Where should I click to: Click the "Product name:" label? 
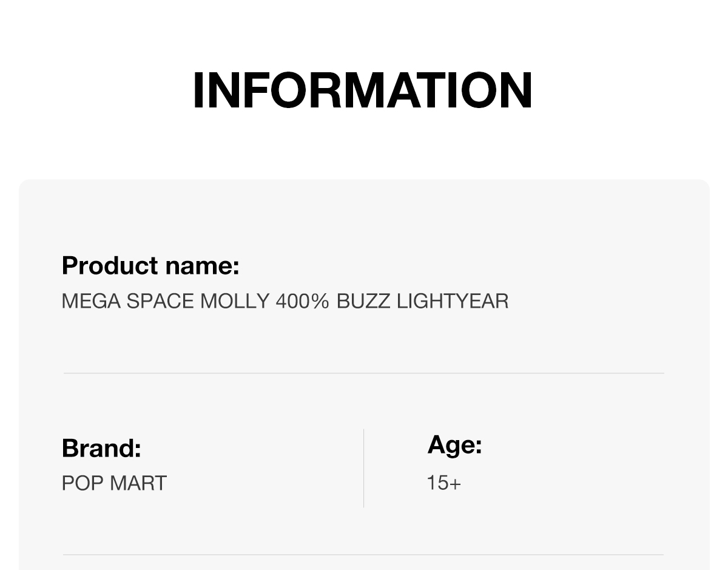[x=150, y=266]
